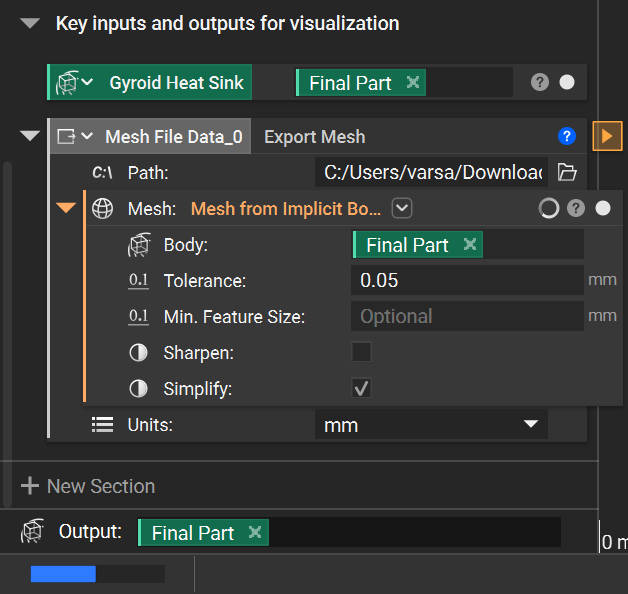Add a New Section

(88, 486)
